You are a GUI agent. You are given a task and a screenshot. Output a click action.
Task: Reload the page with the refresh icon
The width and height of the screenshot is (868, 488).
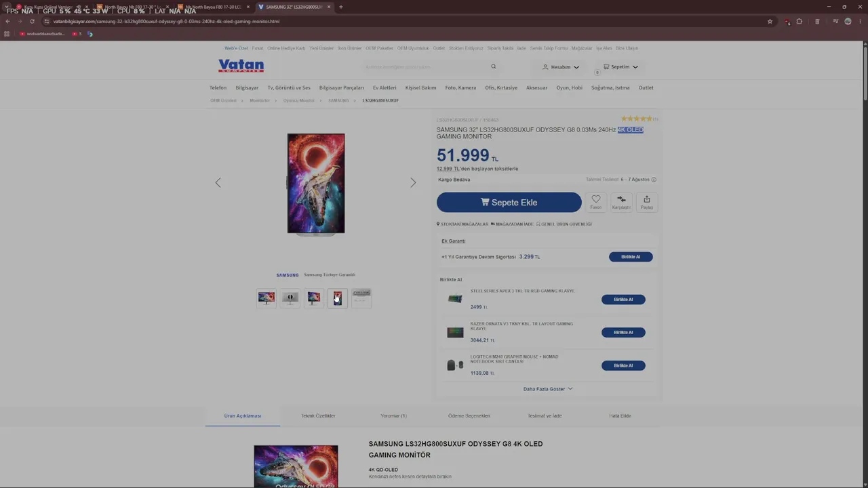tap(32, 21)
